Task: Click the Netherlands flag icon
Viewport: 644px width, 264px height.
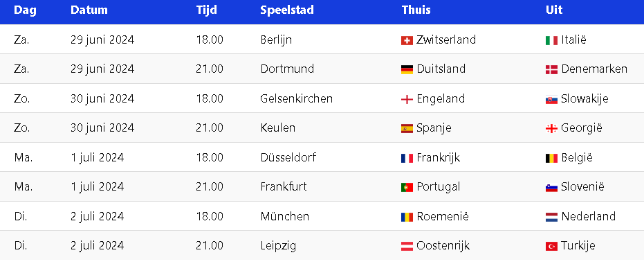Action: pos(551,217)
